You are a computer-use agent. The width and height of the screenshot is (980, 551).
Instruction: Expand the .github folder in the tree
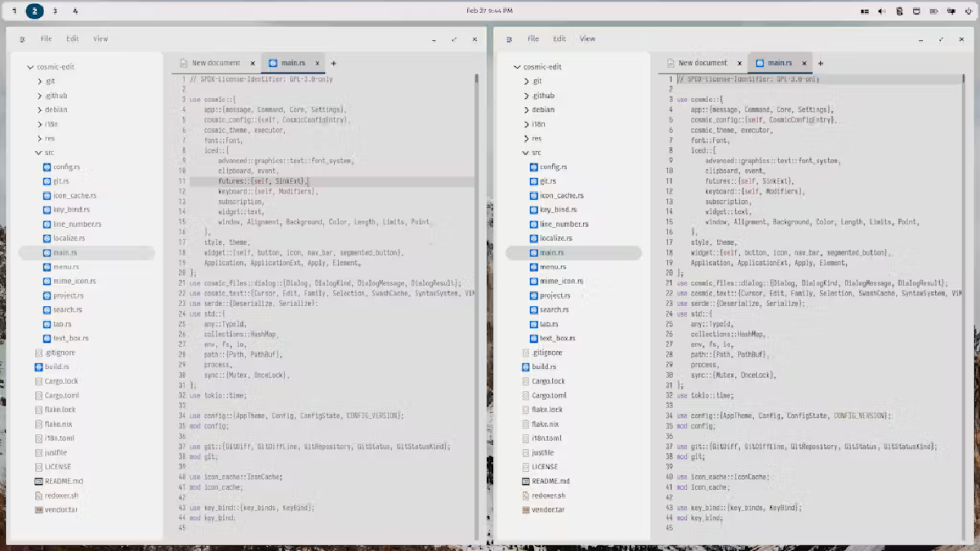click(x=38, y=95)
